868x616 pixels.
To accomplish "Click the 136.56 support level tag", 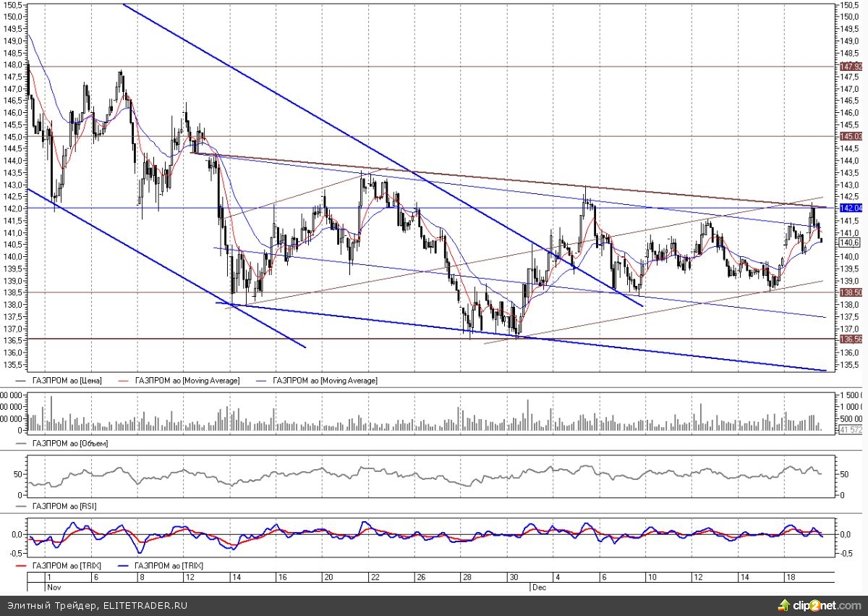I will click(851, 339).
